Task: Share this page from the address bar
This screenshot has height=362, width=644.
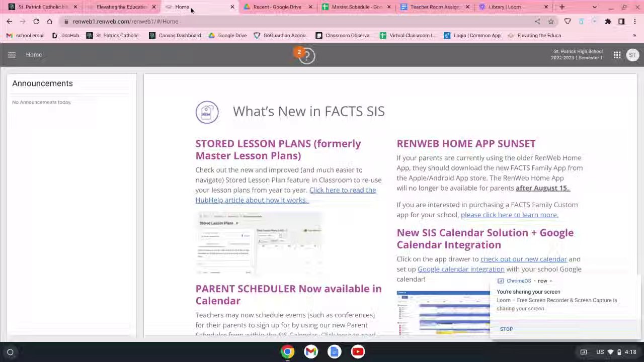Action: click(x=538, y=22)
